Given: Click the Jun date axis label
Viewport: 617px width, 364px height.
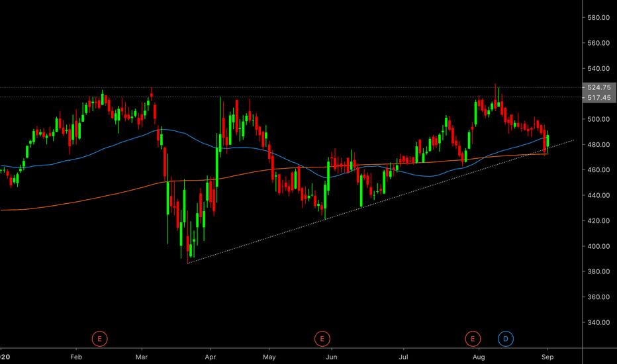Looking at the screenshot, I should point(332,357).
